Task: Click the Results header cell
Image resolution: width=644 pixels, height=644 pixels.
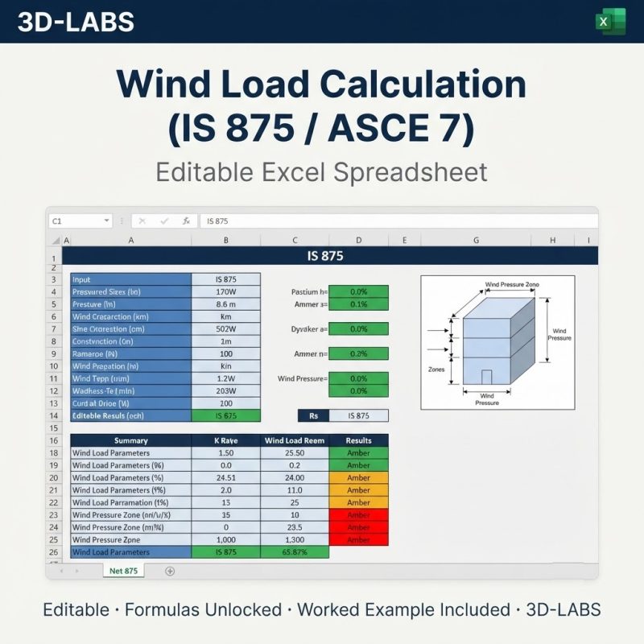Action: [x=358, y=440]
